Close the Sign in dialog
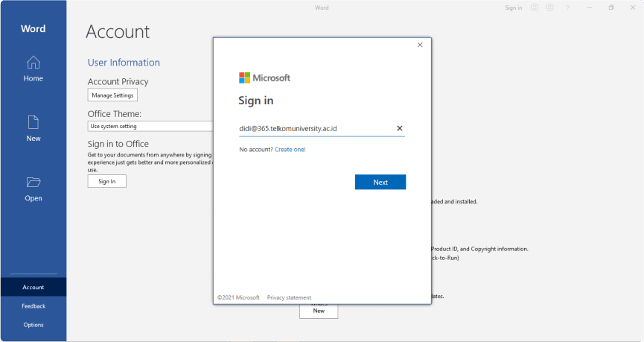 (420, 45)
